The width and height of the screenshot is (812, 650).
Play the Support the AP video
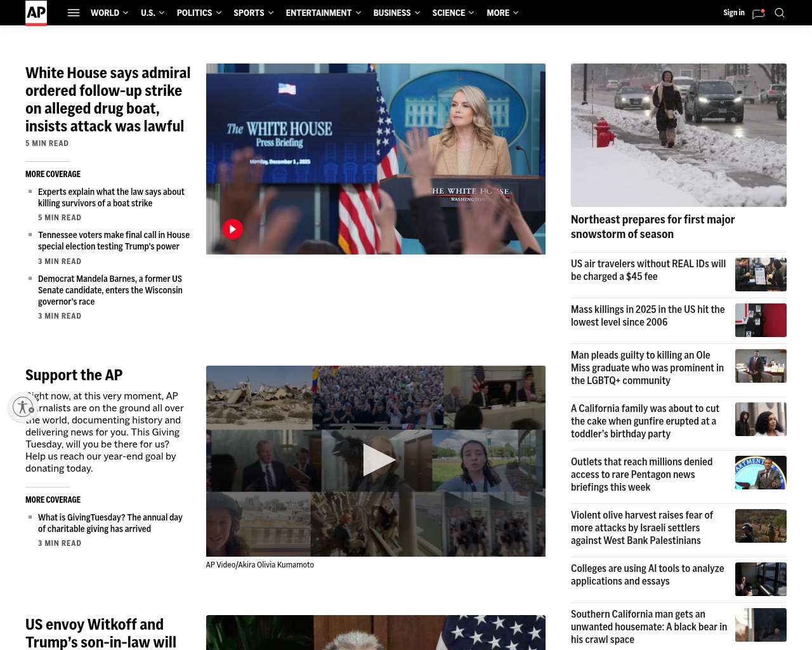point(377,460)
